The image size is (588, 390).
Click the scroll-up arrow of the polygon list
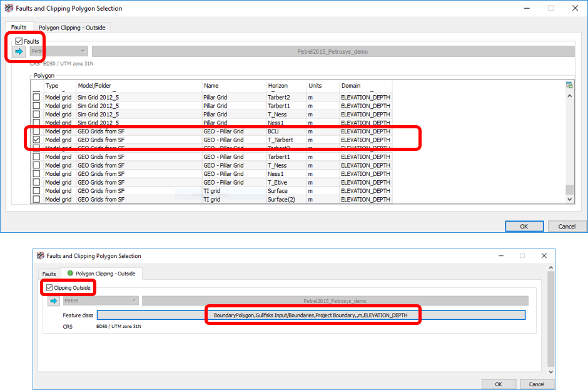click(x=569, y=96)
